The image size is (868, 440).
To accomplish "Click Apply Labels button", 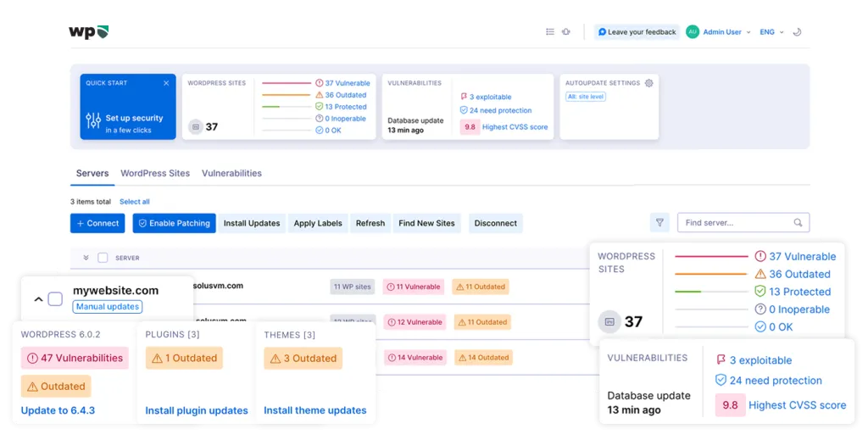I will (x=318, y=223).
